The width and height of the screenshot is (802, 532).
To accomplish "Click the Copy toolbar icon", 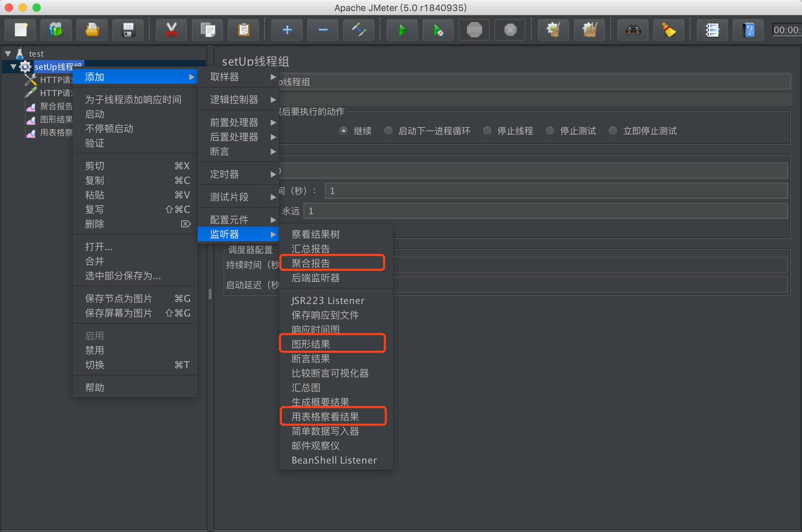I will coord(208,30).
